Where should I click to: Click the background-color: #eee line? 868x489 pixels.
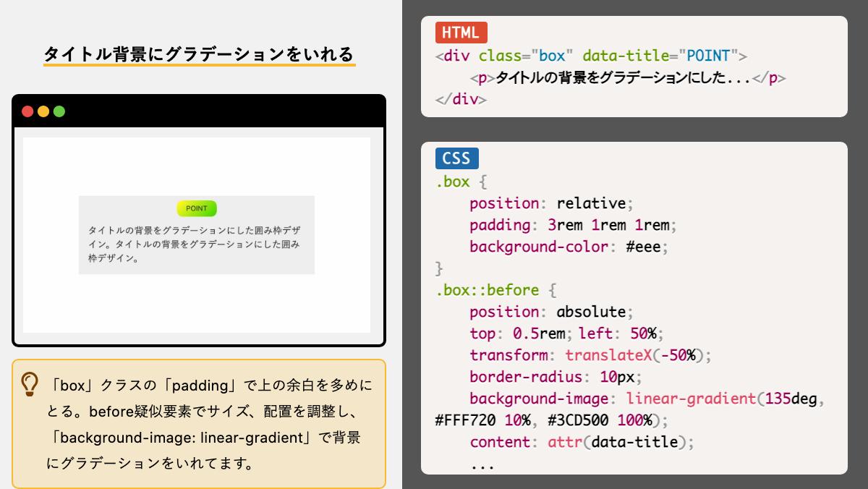[569, 247]
